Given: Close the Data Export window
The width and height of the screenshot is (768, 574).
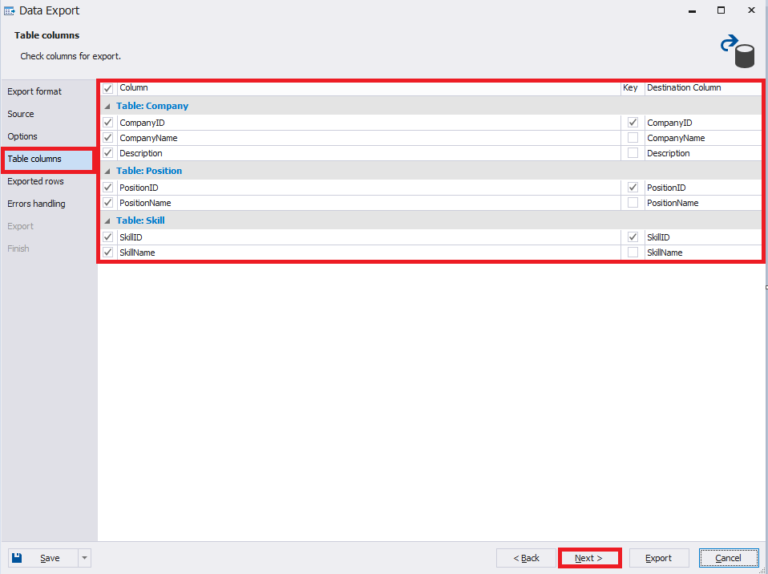Looking at the screenshot, I should tap(751, 10).
